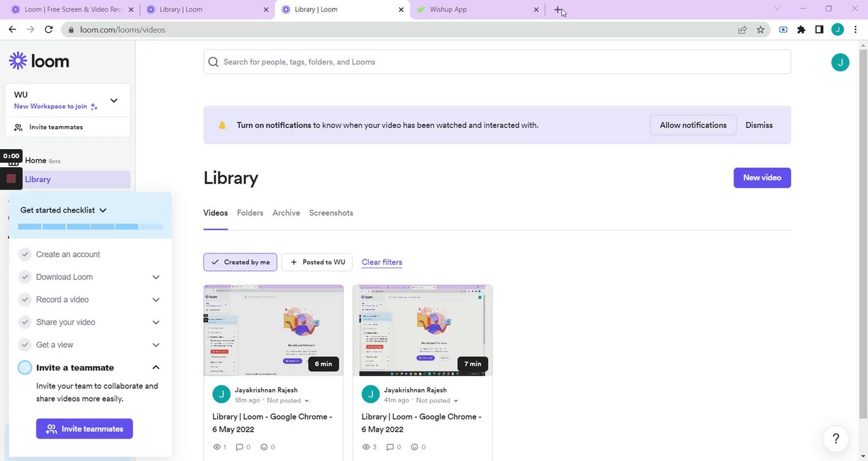Open the Chrome three-dot menu
868x461 pixels.
(x=856, y=29)
